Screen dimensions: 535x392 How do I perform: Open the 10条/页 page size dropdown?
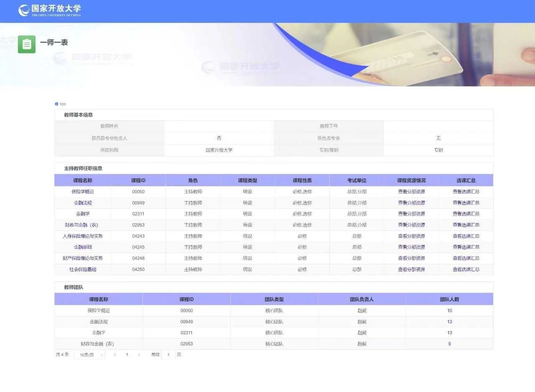click(89, 355)
